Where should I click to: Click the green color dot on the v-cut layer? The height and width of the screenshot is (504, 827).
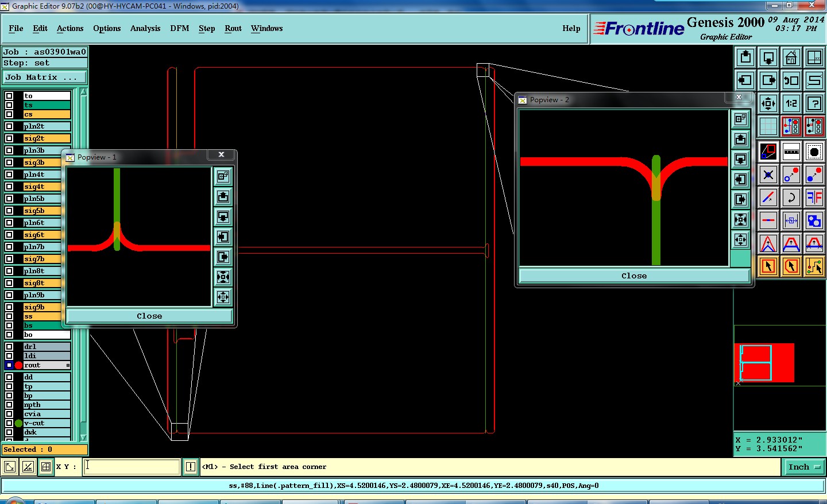(18, 423)
